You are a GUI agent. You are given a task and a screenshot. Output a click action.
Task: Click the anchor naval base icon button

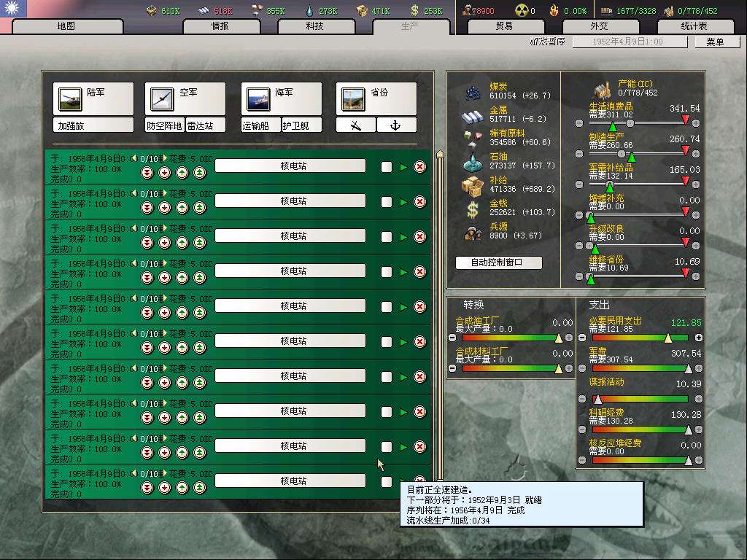coord(396,125)
